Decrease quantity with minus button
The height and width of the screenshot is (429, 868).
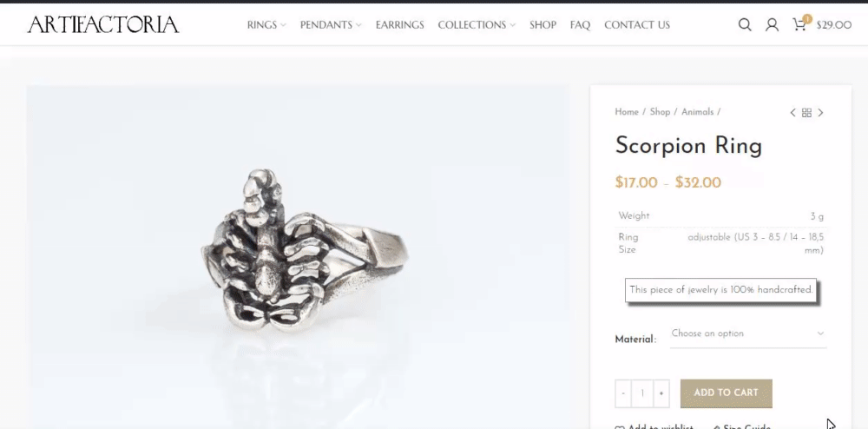tap(622, 393)
